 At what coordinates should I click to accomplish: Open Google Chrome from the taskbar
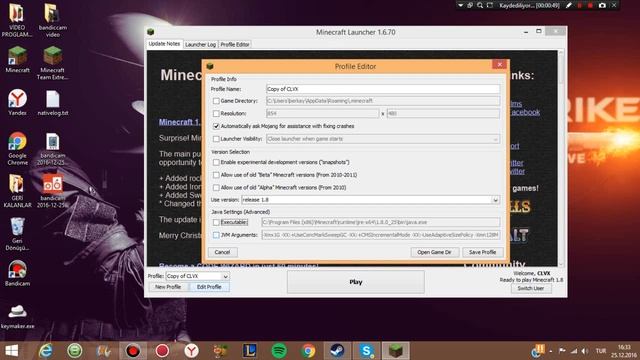click(308, 351)
